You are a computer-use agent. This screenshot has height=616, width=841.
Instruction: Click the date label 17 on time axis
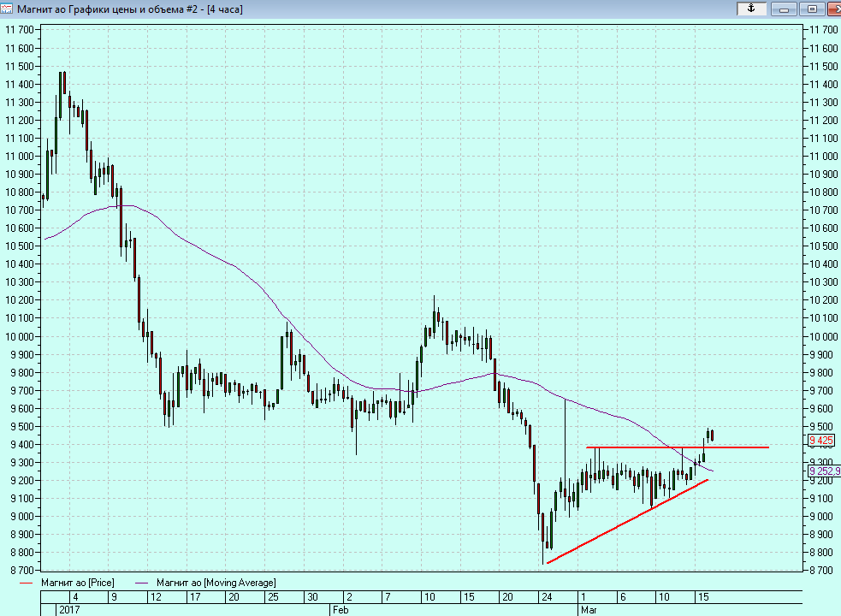pyautogui.click(x=195, y=596)
